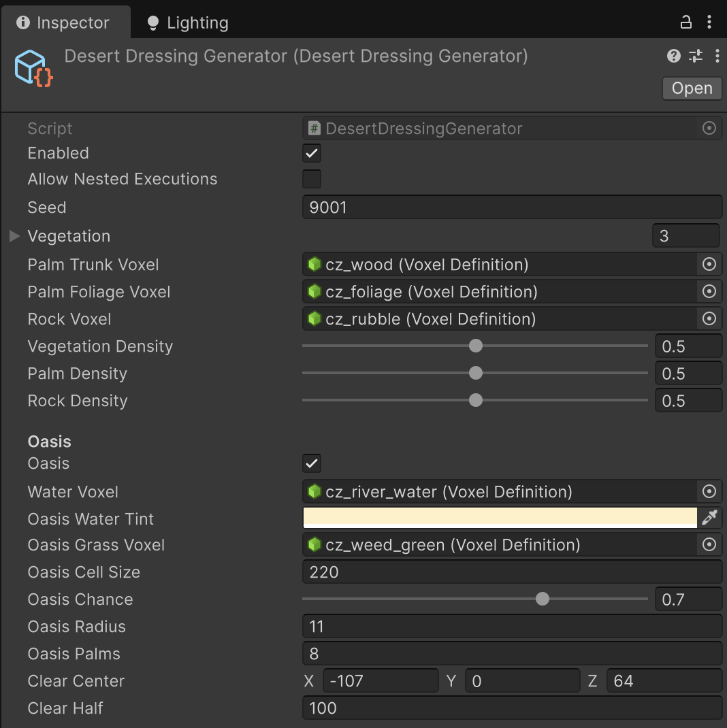The height and width of the screenshot is (728, 727).
Task: Adjust the Vegetation Density slider handle
Action: (476, 346)
